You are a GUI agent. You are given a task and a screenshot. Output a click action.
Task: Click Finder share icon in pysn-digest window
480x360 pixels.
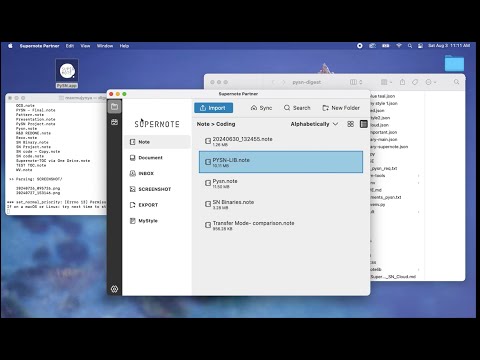click(x=402, y=82)
